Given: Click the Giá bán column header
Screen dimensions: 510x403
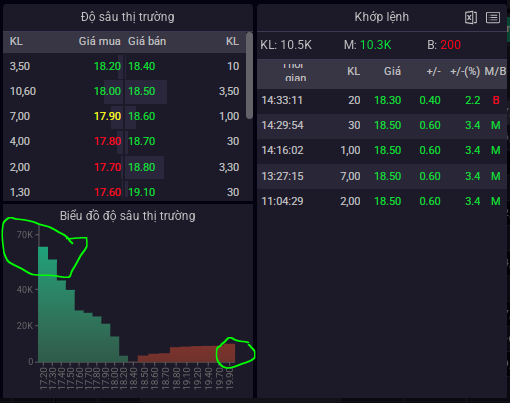Looking at the screenshot, I should coord(147,41).
